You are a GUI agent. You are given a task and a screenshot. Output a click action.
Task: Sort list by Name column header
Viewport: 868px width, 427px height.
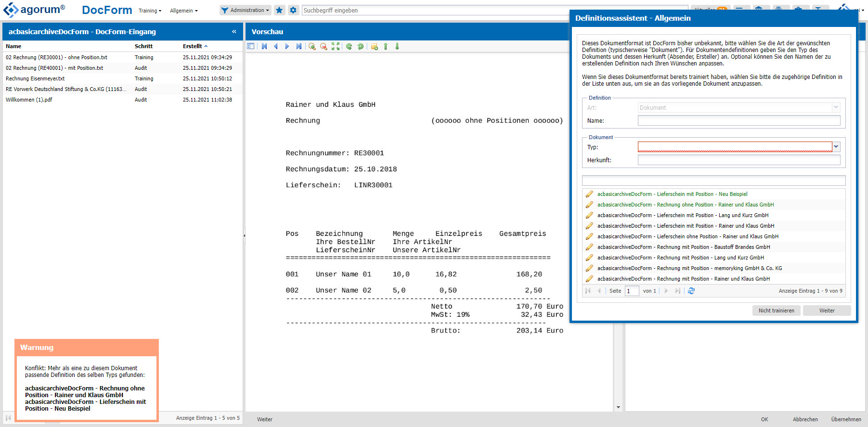tap(13, 46)
